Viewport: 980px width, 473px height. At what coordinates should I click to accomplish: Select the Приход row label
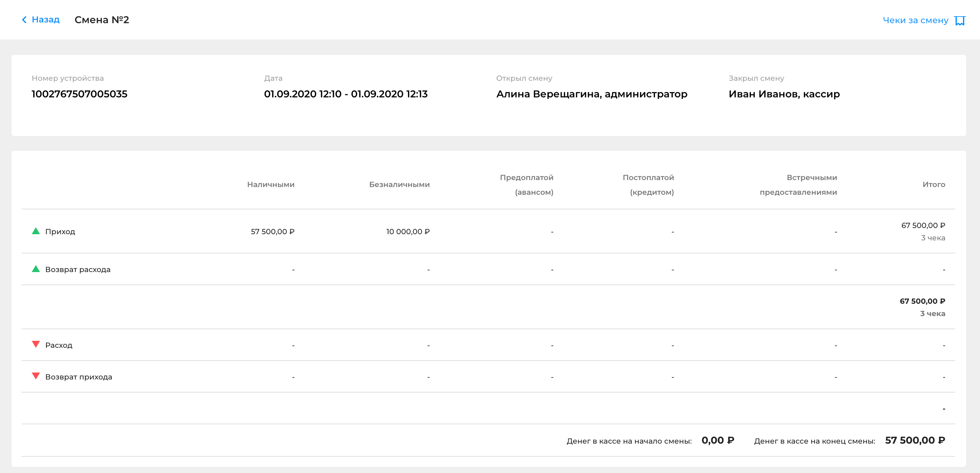[x=60, y=231]
